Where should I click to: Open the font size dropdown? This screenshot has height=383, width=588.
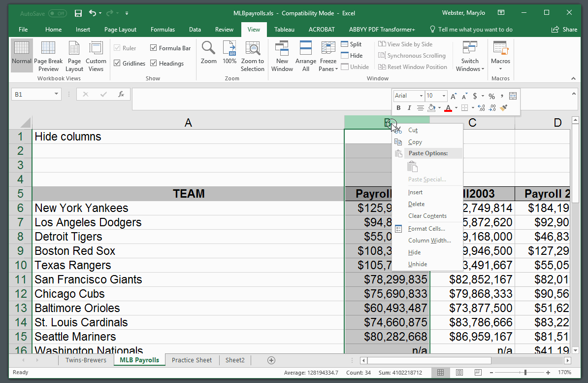pyautogui.click(x=444, y=96)
